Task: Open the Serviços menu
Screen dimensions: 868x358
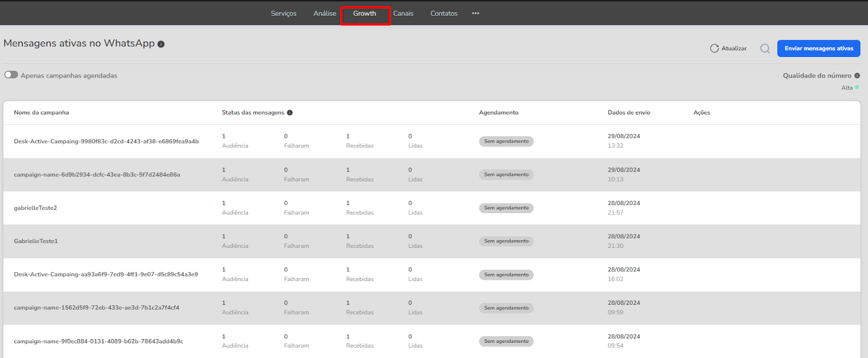Action: click(x=284, y=14)
